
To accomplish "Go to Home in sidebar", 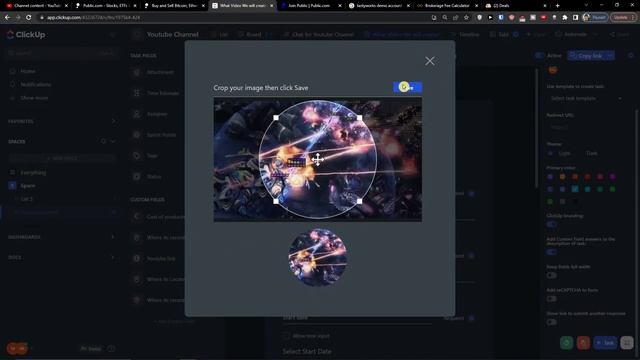I will pos(28,71).
